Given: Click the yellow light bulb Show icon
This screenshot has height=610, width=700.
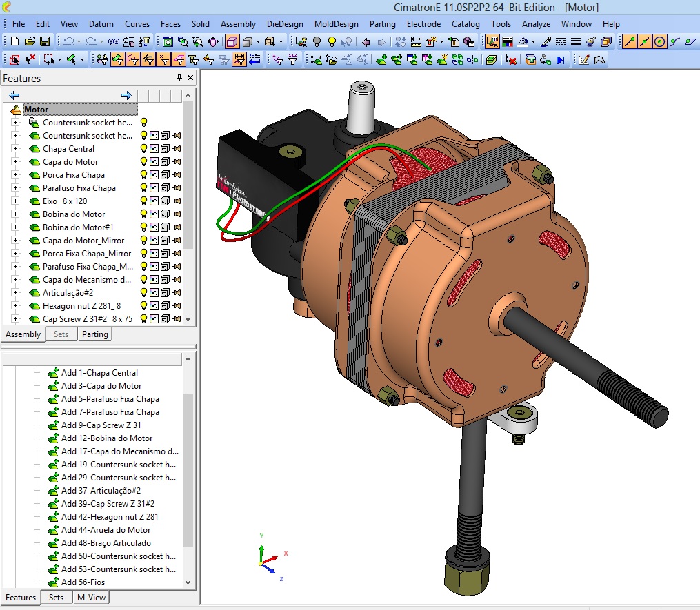Looking at the screenshot, I should tap(332, 41).
